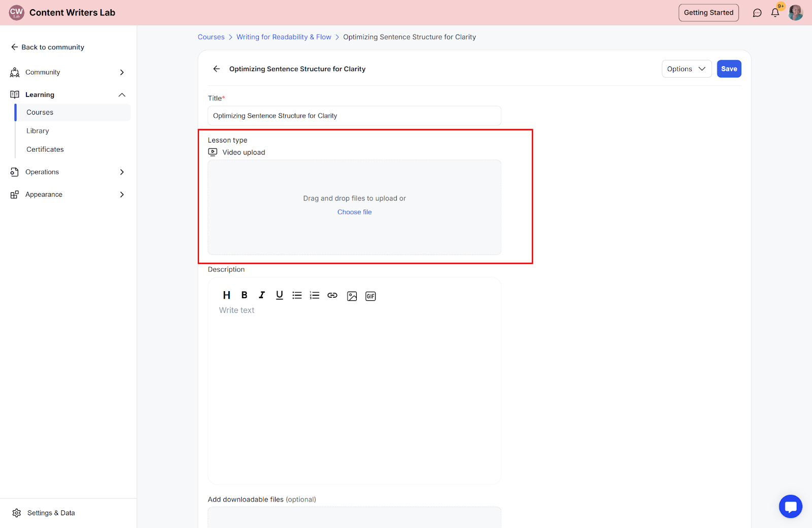The height and width of the screenshot is (528, 812).
Task: Open the user profile avatar
Action: (795, 13)
